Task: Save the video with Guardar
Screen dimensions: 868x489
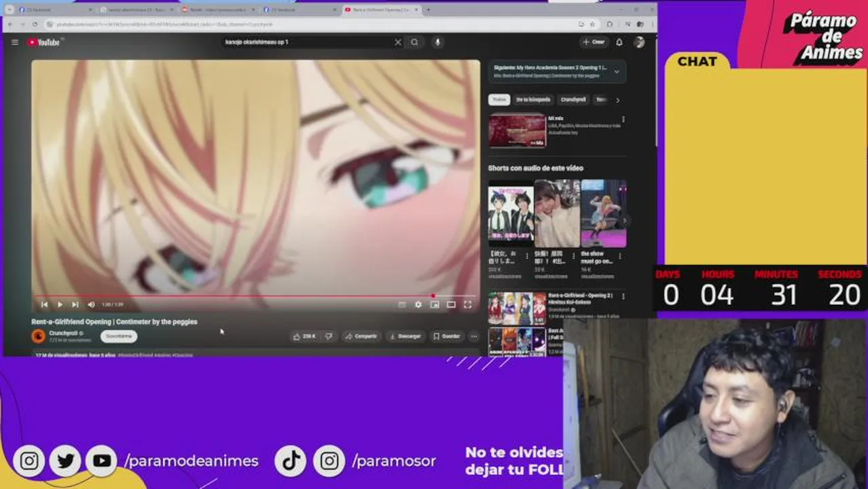Action: click(446, 336)
